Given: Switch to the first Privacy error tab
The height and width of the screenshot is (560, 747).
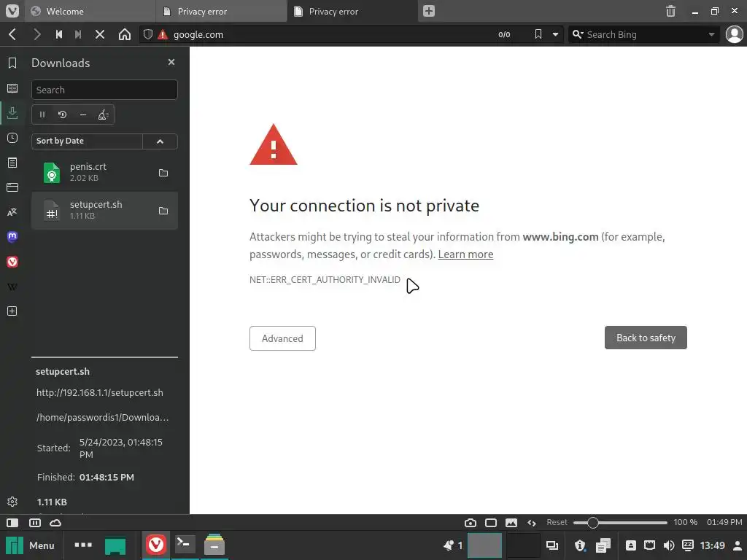Looking at the screenshot, I should point(222,11).
